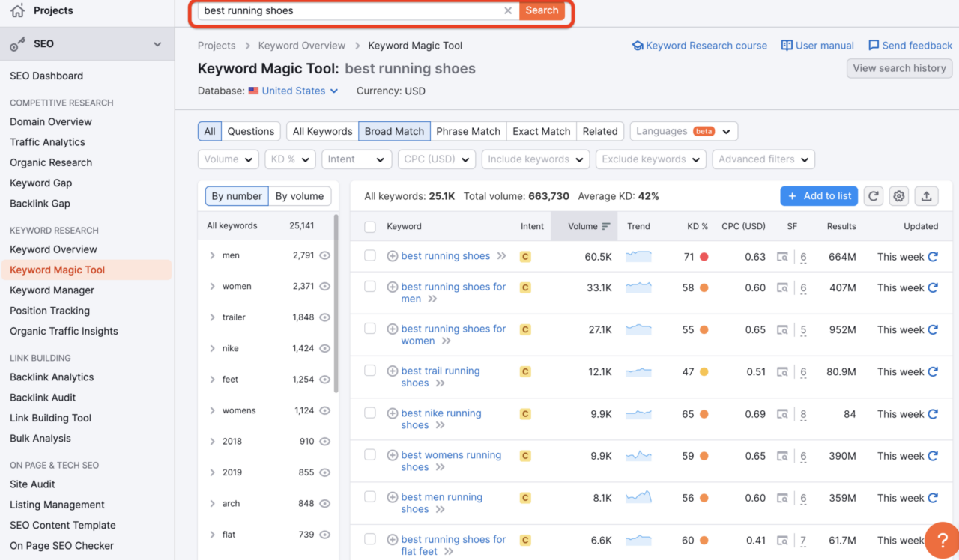This screenshot has width=959, height=560.
Task: Open table settings gear icon
Action: tap(899, 196)
